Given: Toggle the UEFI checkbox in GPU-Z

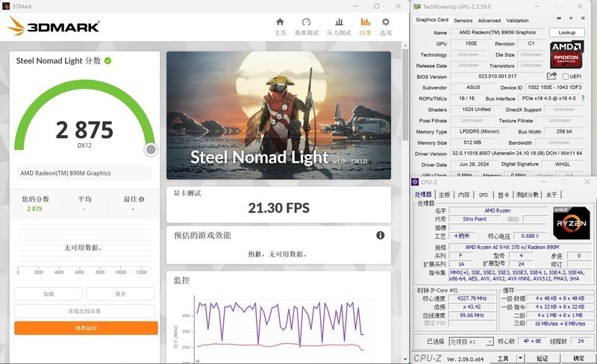Looking at the screenshot, I should click(566, 76).
